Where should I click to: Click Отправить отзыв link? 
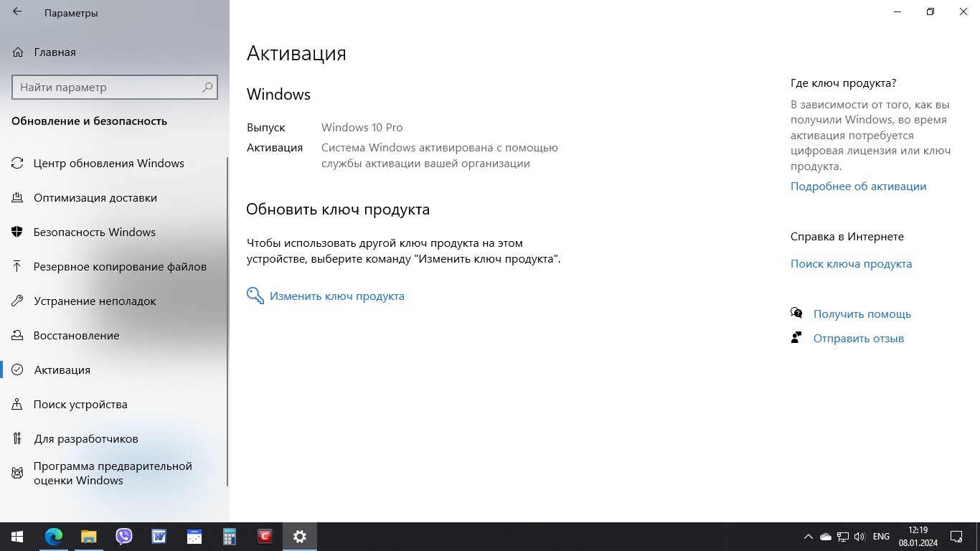(858, 339)
